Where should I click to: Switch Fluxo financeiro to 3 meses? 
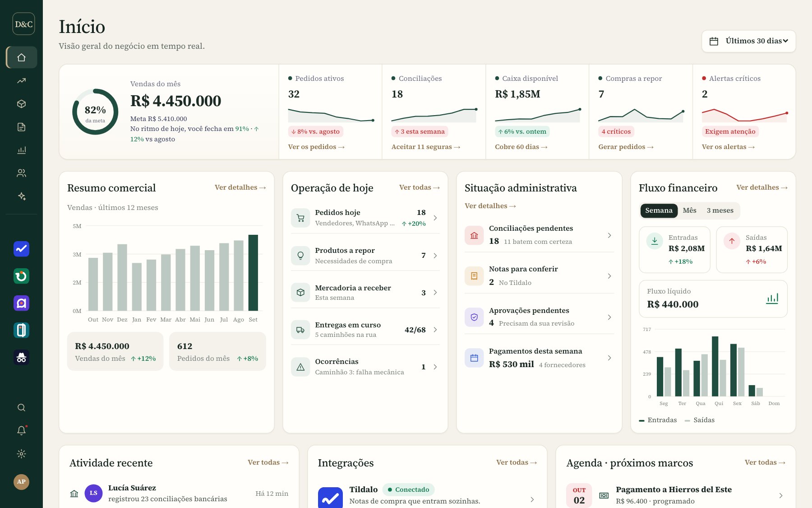720,210
